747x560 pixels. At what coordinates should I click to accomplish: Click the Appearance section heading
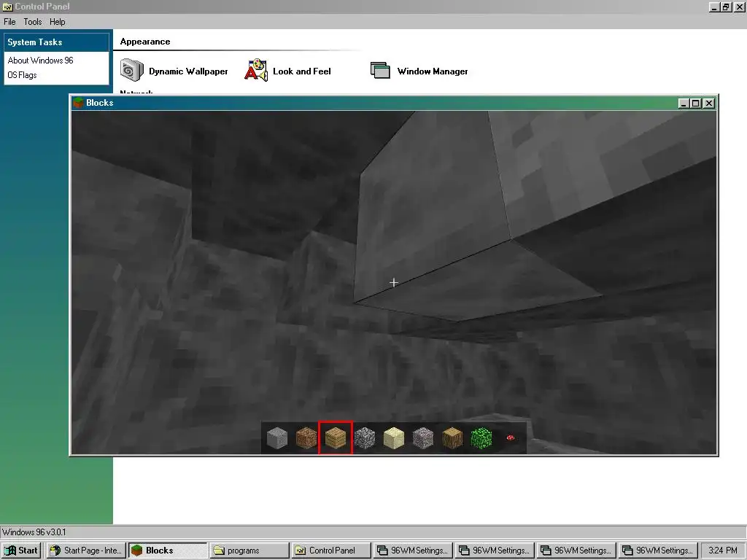tap(145, 42)
